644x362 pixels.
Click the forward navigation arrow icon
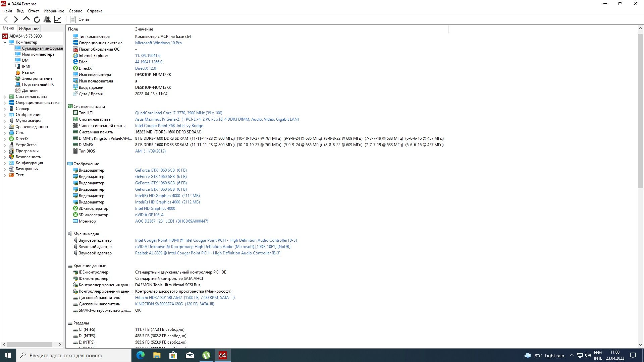coord(16,19)
